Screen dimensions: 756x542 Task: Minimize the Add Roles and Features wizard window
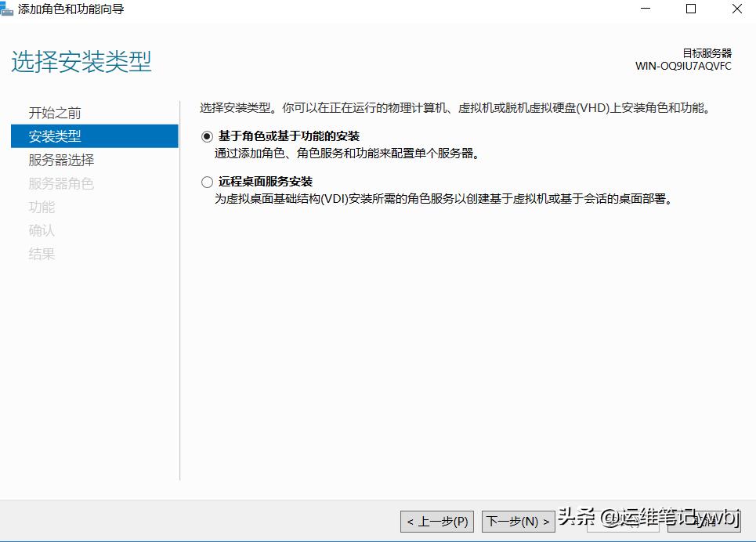(645, 9)
